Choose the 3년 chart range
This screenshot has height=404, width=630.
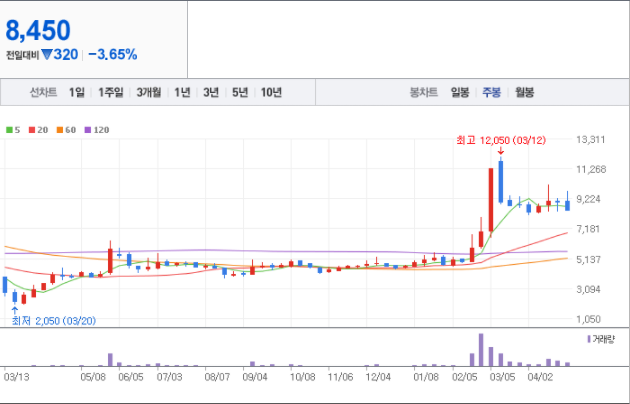click(x=211, y=92)
